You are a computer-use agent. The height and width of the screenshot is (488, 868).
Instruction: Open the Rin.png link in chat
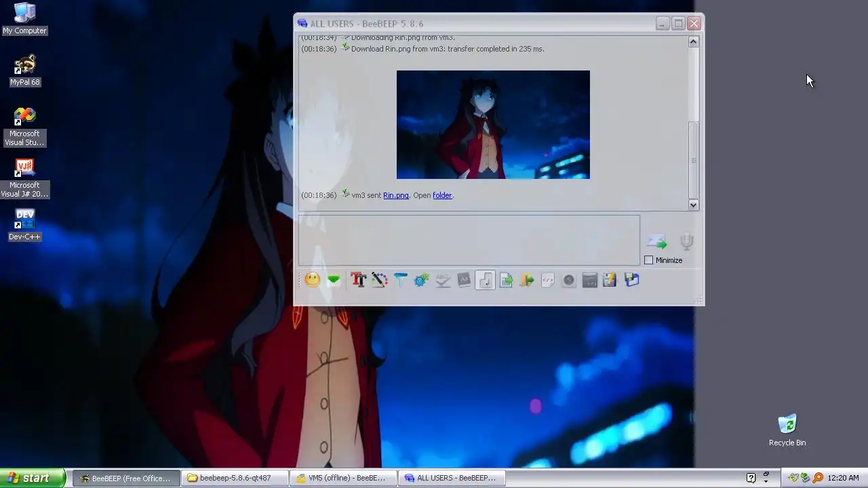click(x=396, y=195)
